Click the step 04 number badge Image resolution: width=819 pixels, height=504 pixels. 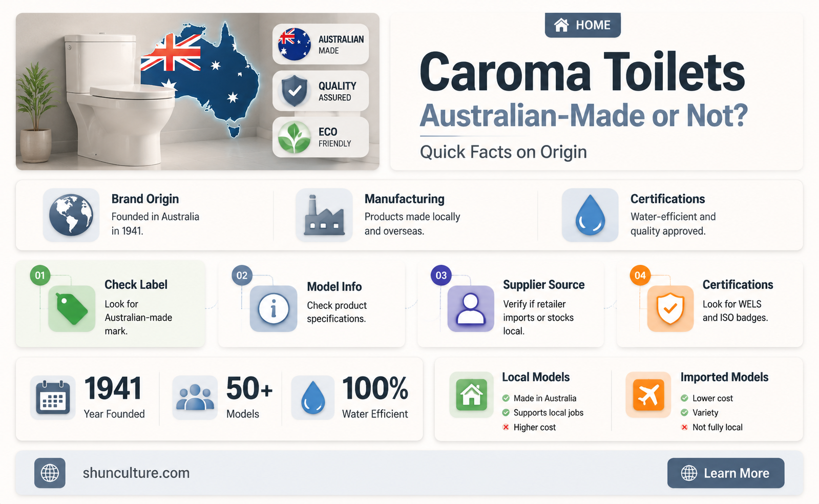(x=640, y=276)
